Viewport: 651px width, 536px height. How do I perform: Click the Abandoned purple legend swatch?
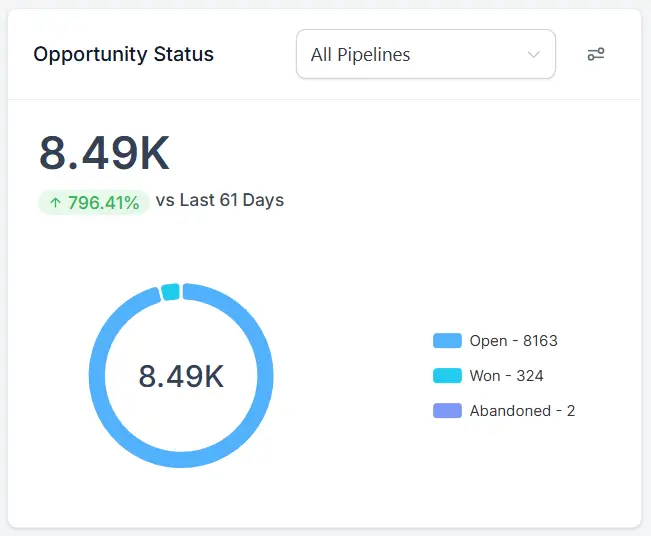pos(447,410)
